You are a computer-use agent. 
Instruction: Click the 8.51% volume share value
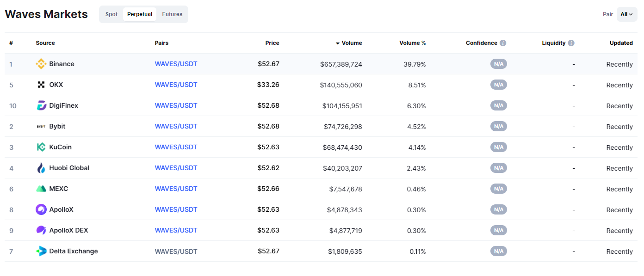click(x=416, y=85)
